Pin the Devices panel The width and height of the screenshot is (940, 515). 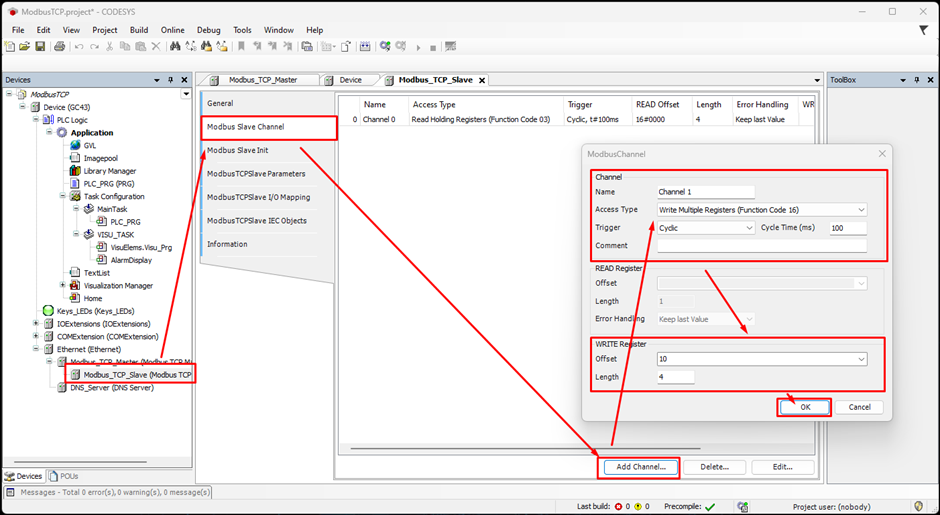coord(170,80)
